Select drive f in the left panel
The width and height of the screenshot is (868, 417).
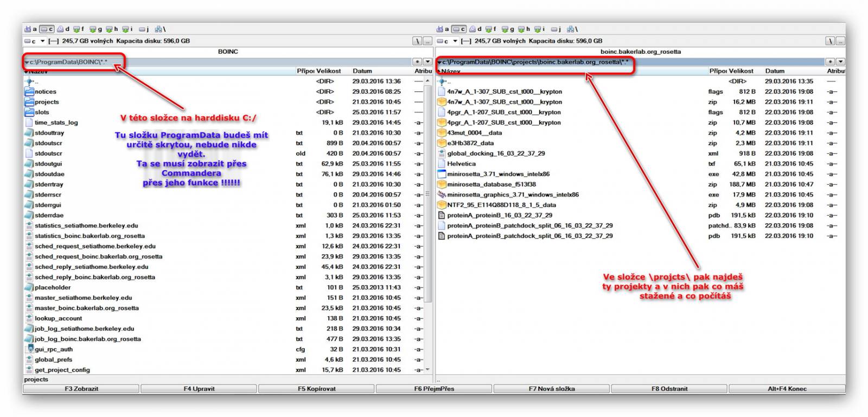(79, 29)
